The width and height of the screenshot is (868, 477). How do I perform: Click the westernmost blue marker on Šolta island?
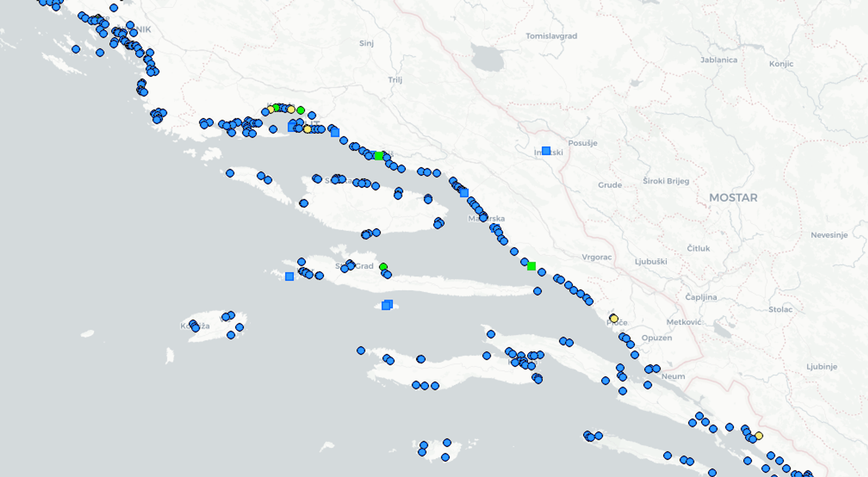[x=230, y=173]
